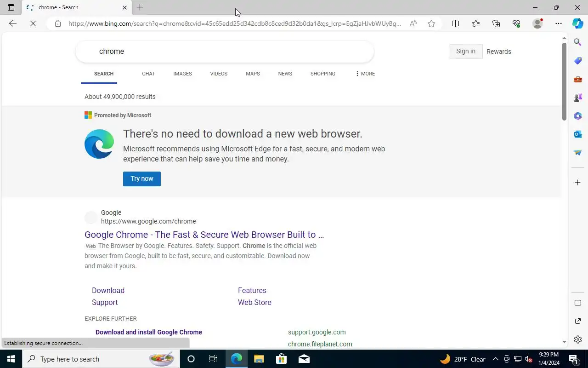Open the Google Chrome search result title
588x368 pixels.
click(x=204, y=235)
